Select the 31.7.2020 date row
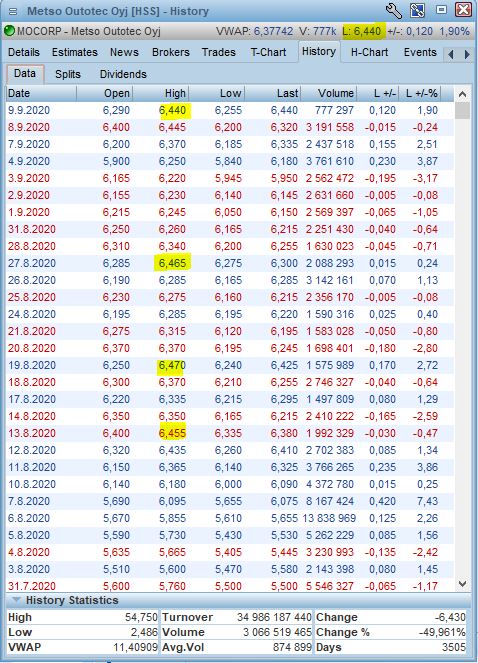The width and height of the screenshot is (478, 663). point(230,586)
